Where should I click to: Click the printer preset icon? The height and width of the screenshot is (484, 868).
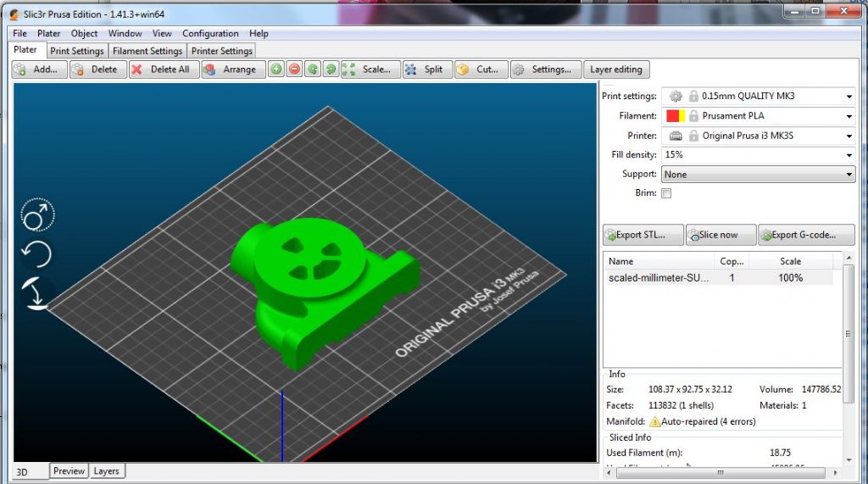pos(676,136)
